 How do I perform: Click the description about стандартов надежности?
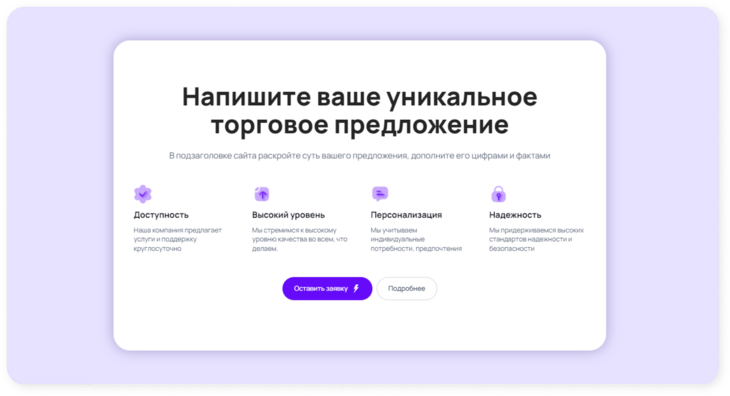536,239
